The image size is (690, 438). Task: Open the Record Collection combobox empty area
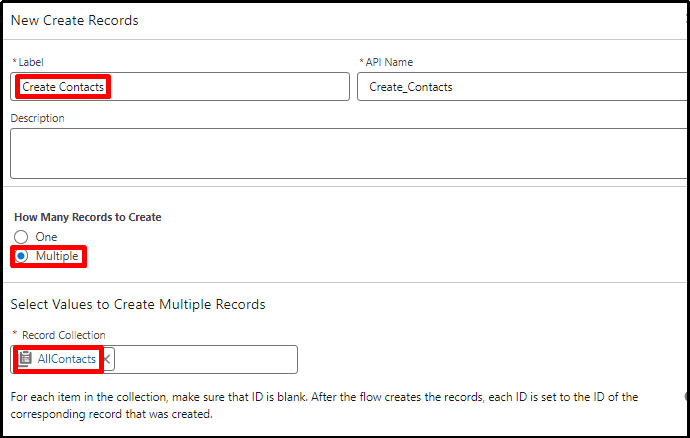tap(206, 360)
